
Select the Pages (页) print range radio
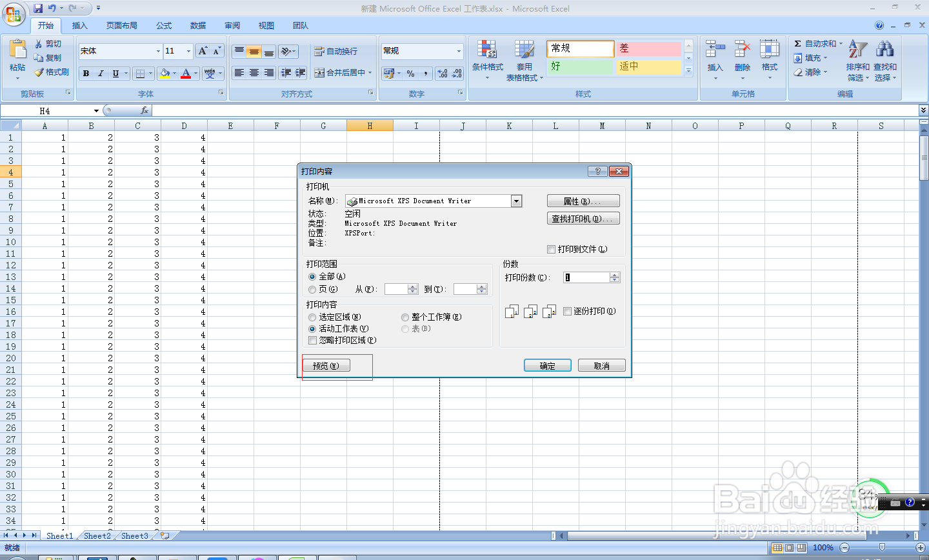[312, 290]
